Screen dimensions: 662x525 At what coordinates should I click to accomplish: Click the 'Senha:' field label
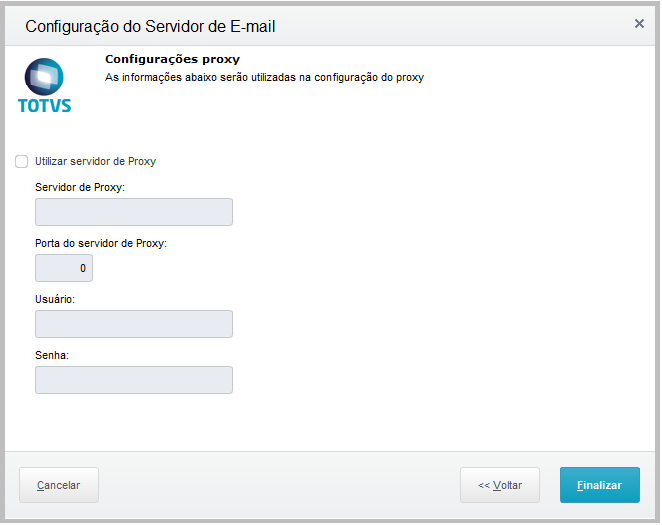tap(52, 355)
